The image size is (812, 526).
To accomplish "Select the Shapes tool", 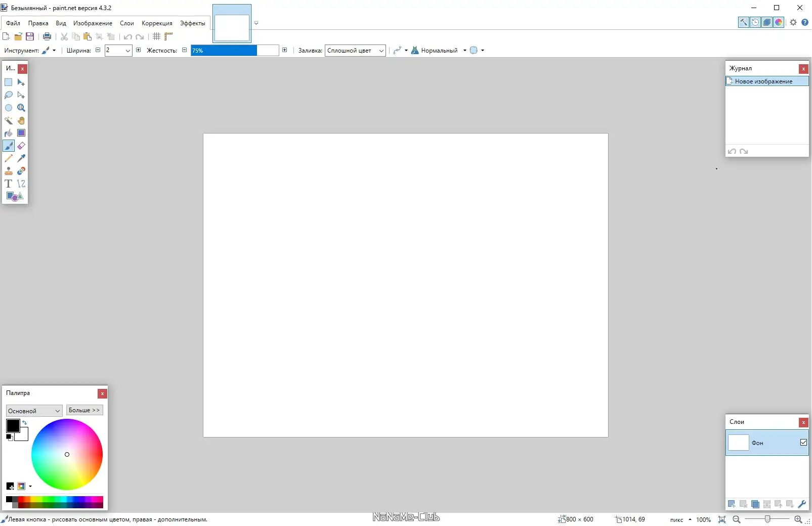I will point(15,196).
